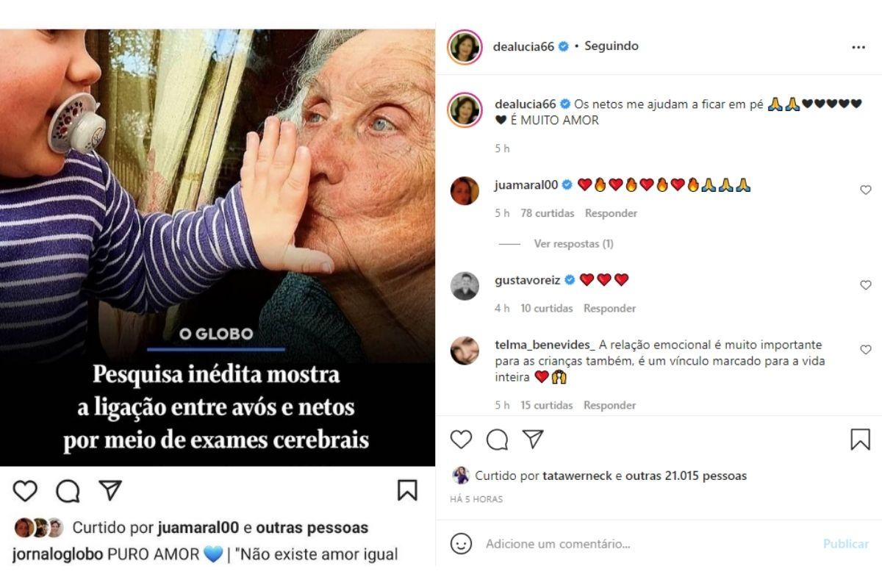Image resolution: width=882 pixels, height=588 pixels.
Task: Open the three-dot post options menu
Action: pyautogui.click(x=858, y=47)
